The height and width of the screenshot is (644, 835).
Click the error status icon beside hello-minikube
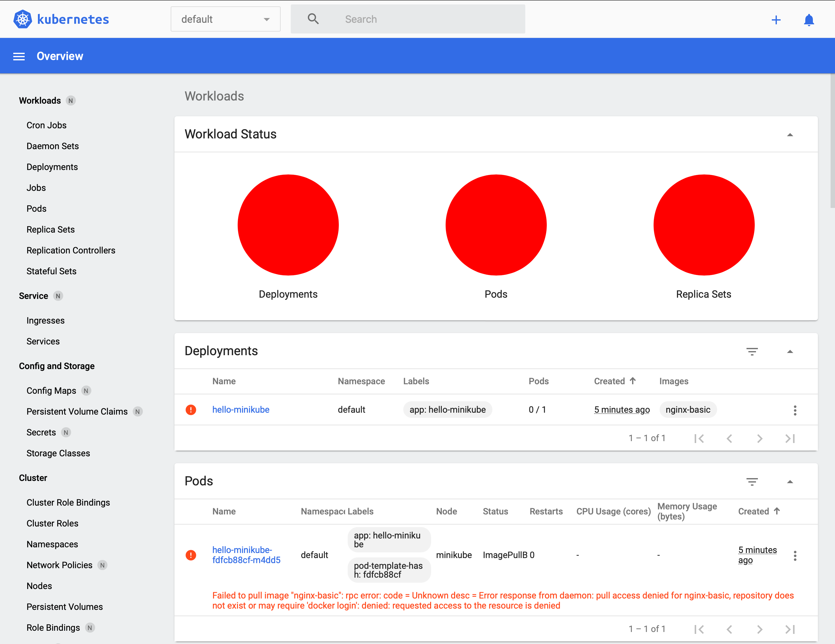[191, 409]
